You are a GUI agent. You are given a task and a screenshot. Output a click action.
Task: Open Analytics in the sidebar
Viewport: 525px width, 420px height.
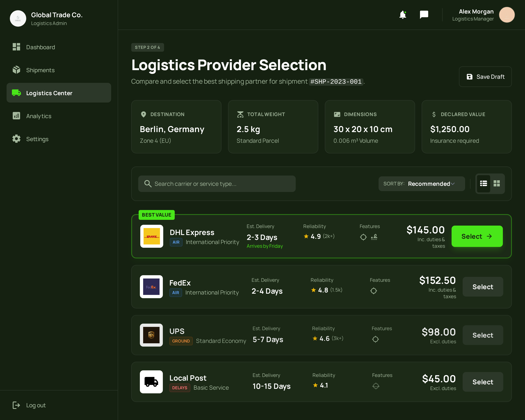tap(39, 116)
